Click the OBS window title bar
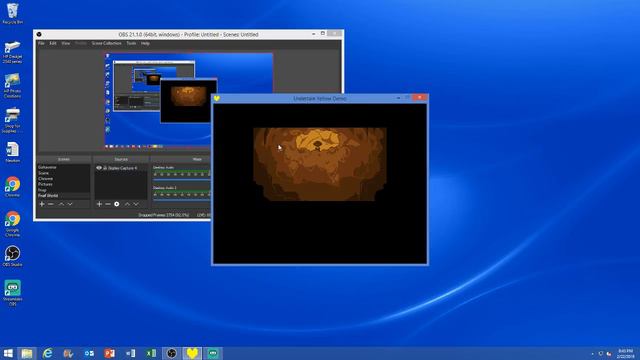The width and height of the screenshot is (640, 360). coord(188,34)
